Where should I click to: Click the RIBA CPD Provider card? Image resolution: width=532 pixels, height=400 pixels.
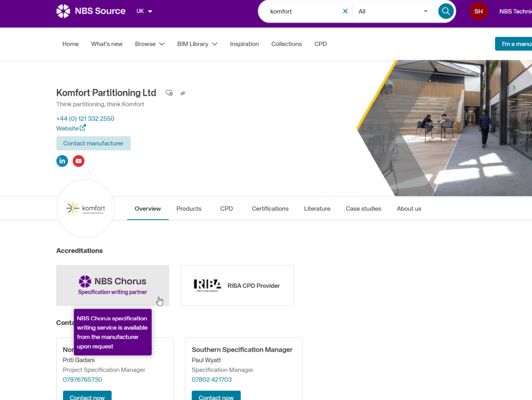(237, 286)
